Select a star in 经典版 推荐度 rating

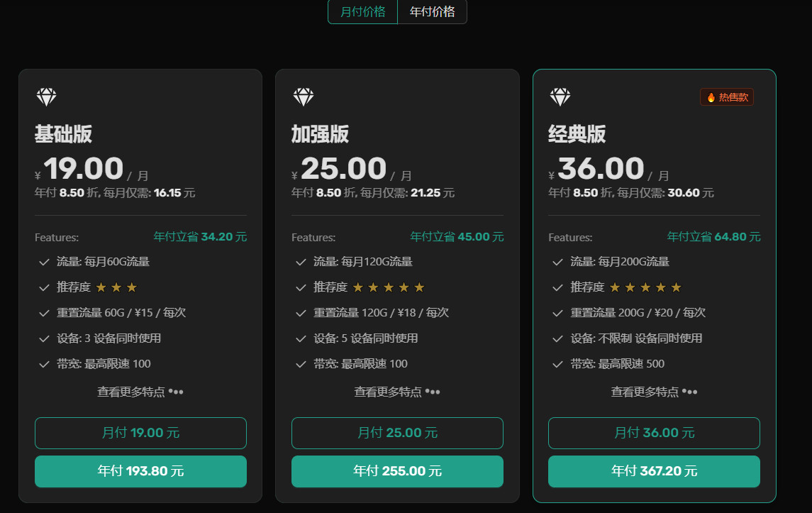[645, 287]
